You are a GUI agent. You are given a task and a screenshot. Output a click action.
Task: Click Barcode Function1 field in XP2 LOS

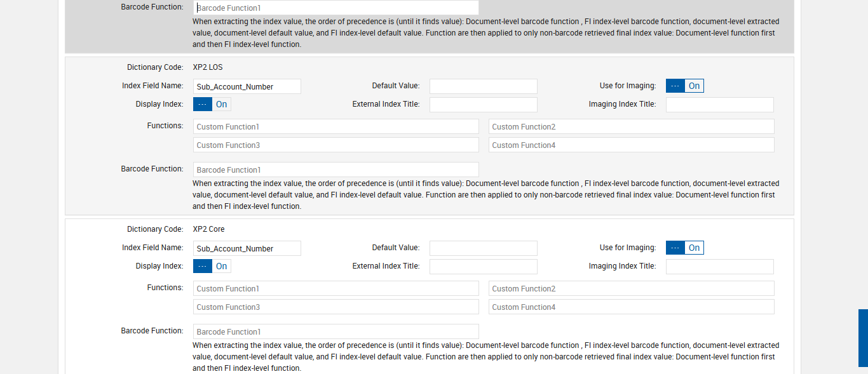tap(336, 170)
